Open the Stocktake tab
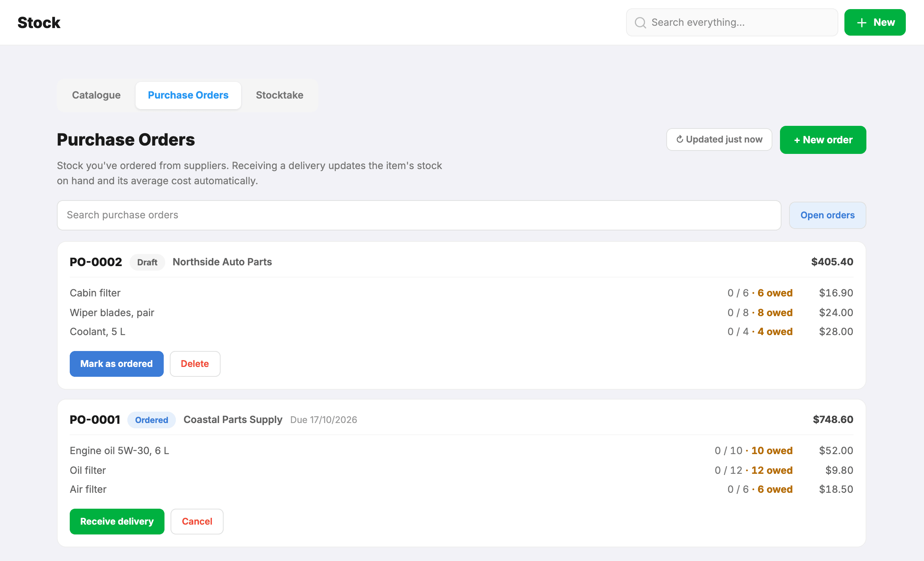The image size is (924, 561). (x=279, y=95)
